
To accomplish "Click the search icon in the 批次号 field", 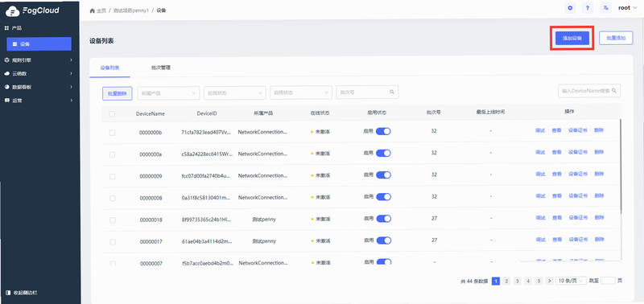I will pyautogui.click(x=392, y=92).
